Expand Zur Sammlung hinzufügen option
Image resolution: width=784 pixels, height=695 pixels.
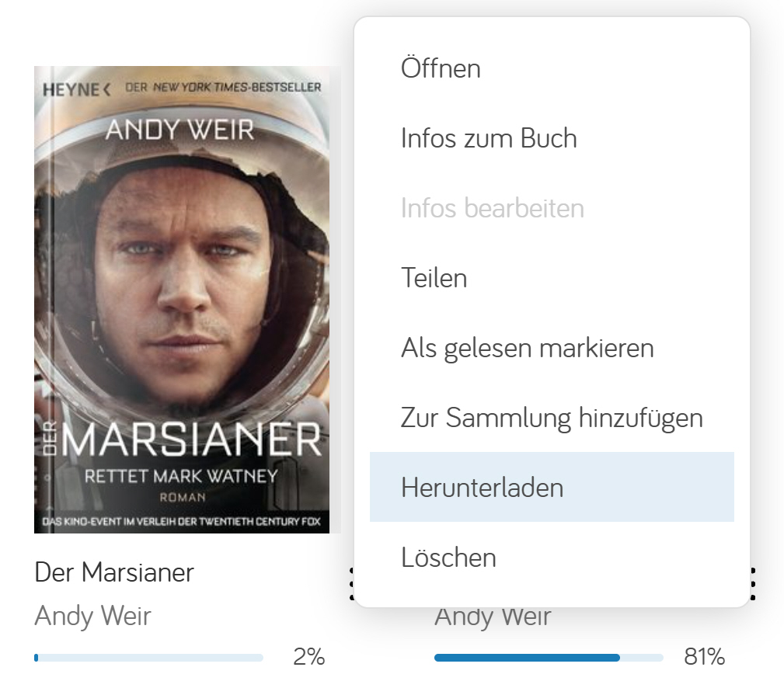tap(552, 418)
